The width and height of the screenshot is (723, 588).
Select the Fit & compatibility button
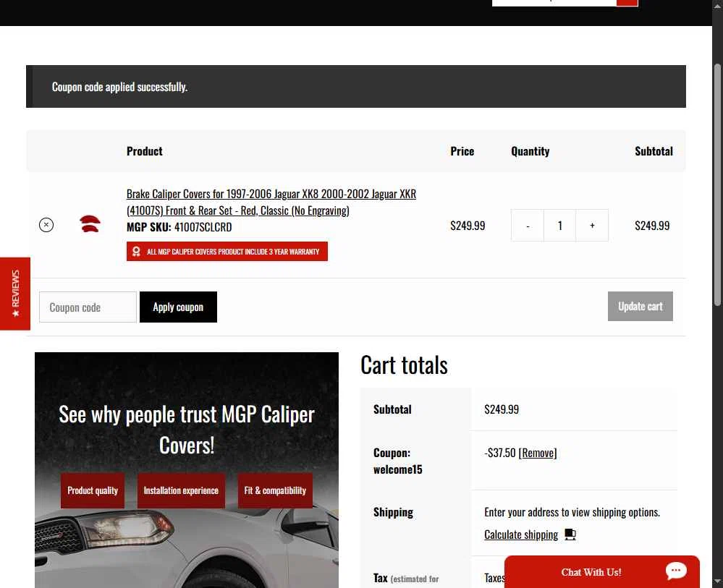tap(275, 490)
